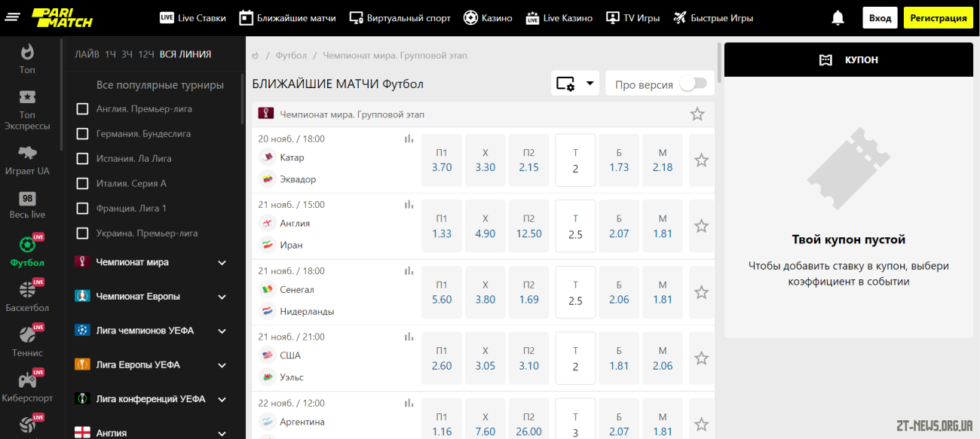Click the main content vertical scrollbar
980x439 pixels.
click(x=719, y=62)
